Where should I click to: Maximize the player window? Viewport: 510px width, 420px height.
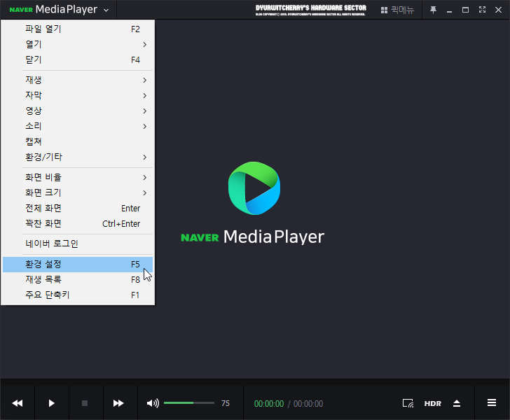click(x=465, y=10)
